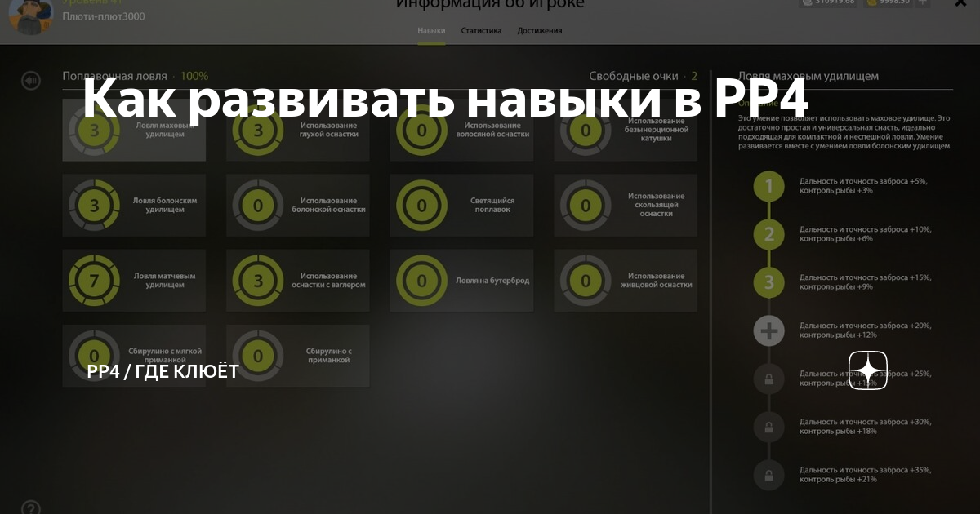Click the level 3 skill node
This screenshot has width=980, height=514.
768,283
